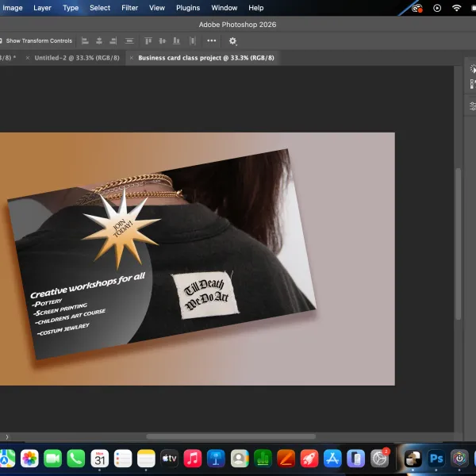
Task: Open the three-dots align options menu
Action: point(212,40)
